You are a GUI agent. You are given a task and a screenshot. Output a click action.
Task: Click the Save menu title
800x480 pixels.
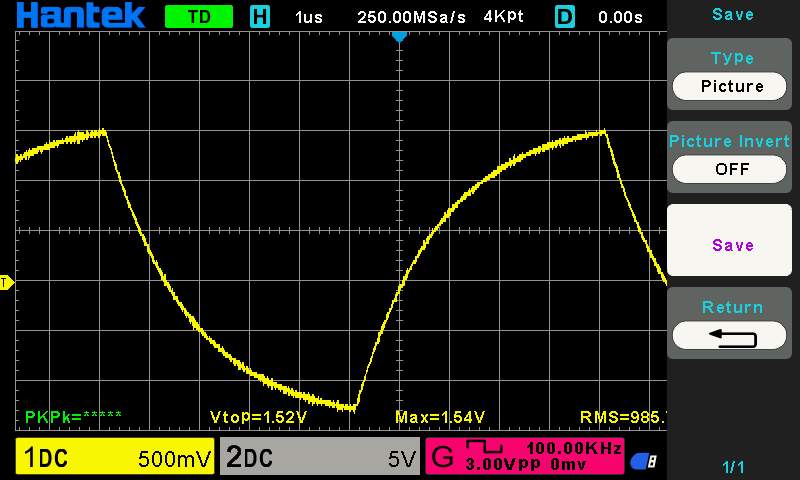(x=733, y=14)
